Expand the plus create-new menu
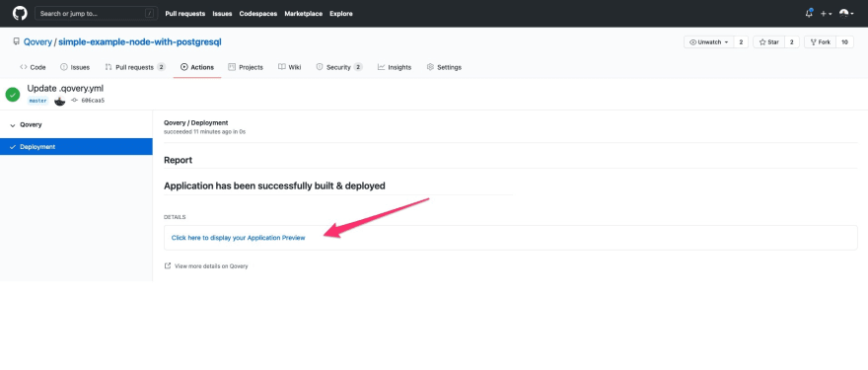Screen dimensions: 868x370 pyautogui.click(x=826, y=14)
